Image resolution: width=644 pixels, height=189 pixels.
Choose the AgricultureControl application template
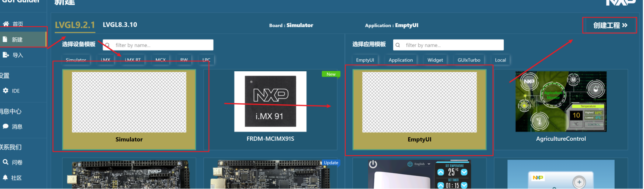[x=561, y=110]
